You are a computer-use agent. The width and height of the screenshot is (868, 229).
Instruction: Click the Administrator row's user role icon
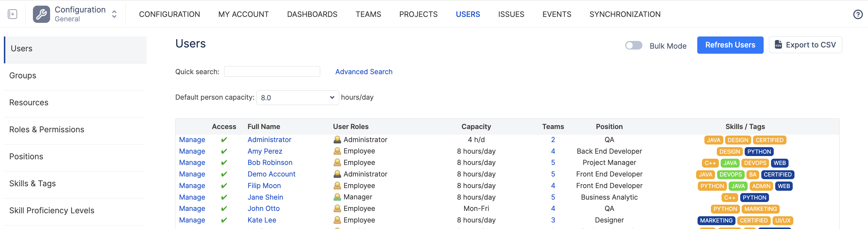point(337,140)
